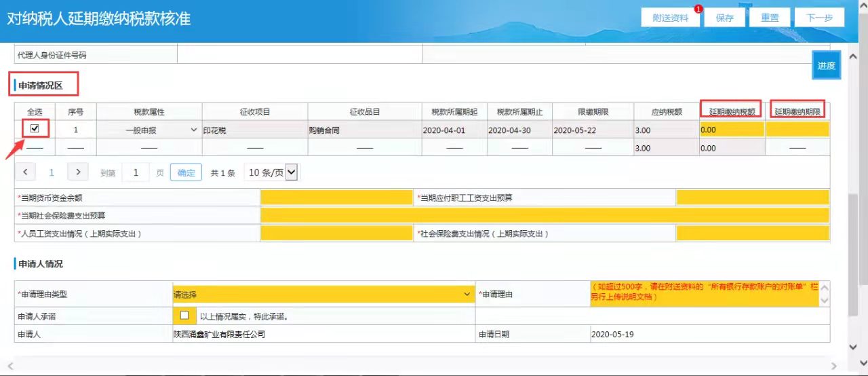Click the 应纳税额 column header
The width and height of the screenshot is (868, 376).
[x=667, y=111]
